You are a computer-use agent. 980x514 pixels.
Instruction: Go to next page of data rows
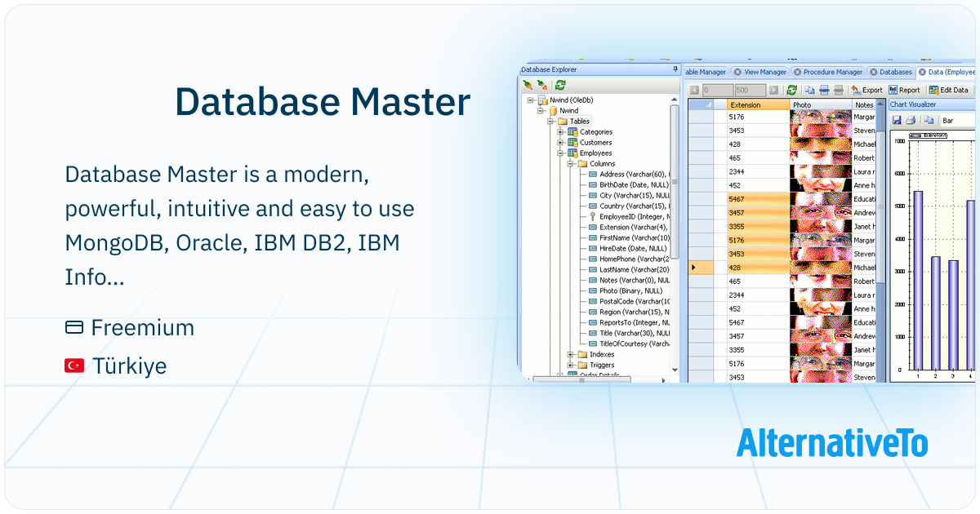pyautogui.click(x=773, y=90)
